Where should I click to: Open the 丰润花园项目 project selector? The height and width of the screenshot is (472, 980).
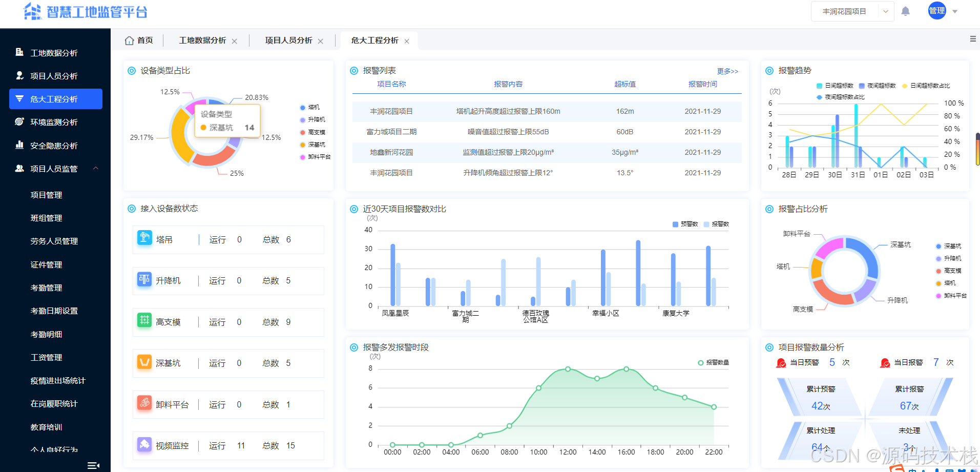pos(852,11)
